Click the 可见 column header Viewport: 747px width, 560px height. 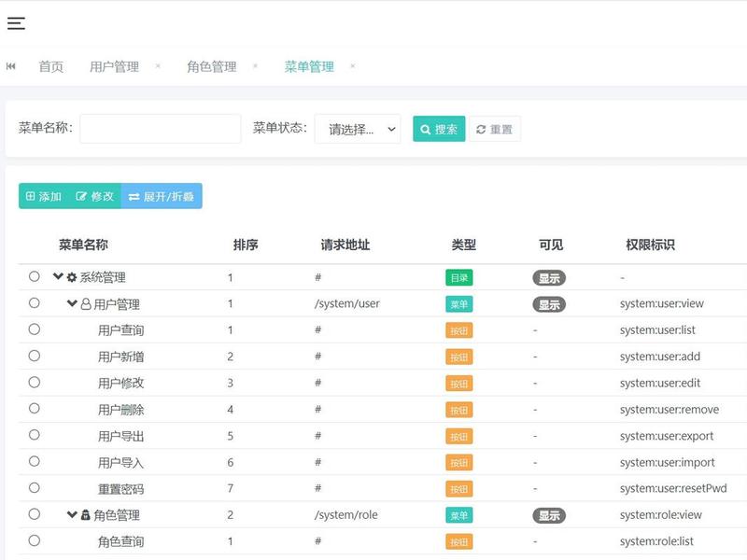[551, 245]
